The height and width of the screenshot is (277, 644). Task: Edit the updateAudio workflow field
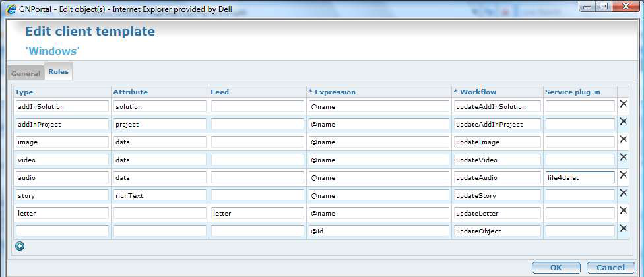point(498,177)
